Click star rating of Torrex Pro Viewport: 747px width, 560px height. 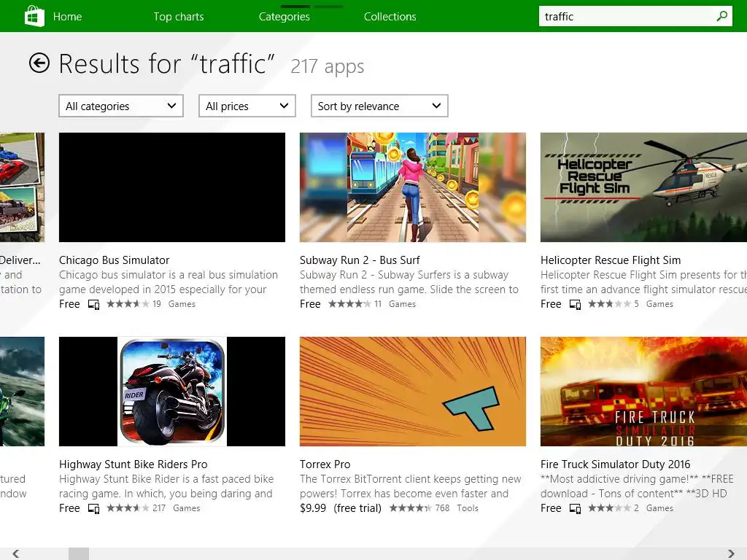411,508
